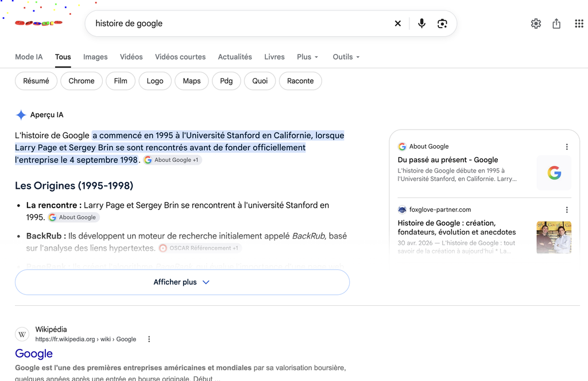Click foxglove-partner.com source name

440,210
